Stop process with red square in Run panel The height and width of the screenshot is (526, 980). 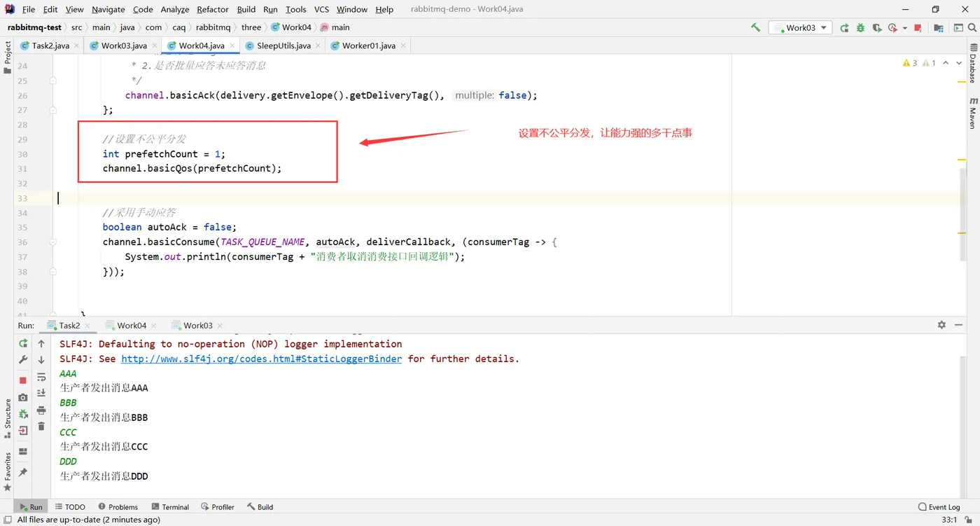pyautogui.click(x=23, y=380)
